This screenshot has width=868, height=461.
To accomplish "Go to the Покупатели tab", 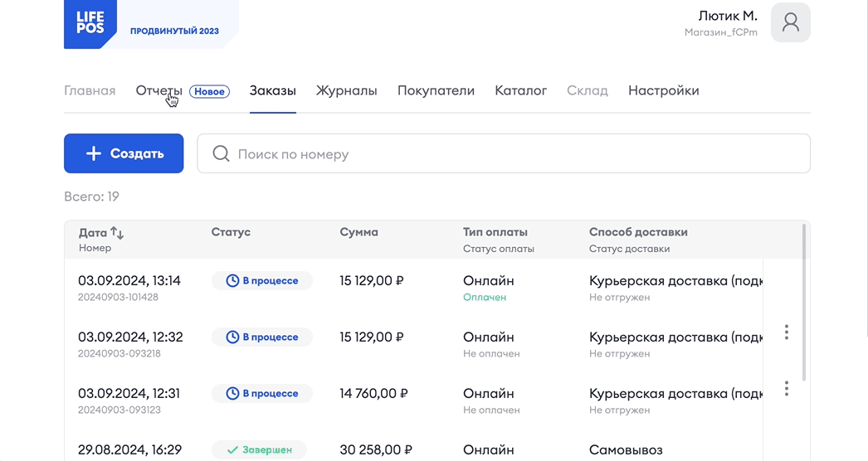I will coord(436,90).
